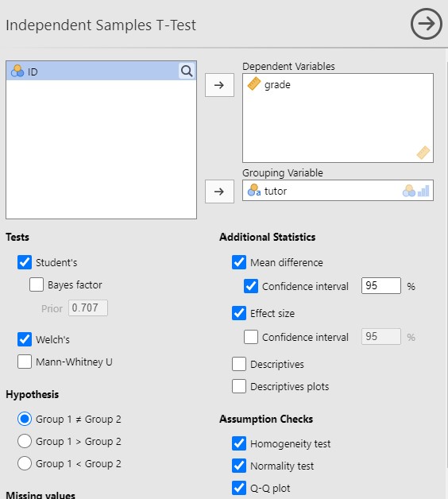
Task: Click arrow button beside Grouping Variable box
Action: [219, 191]
